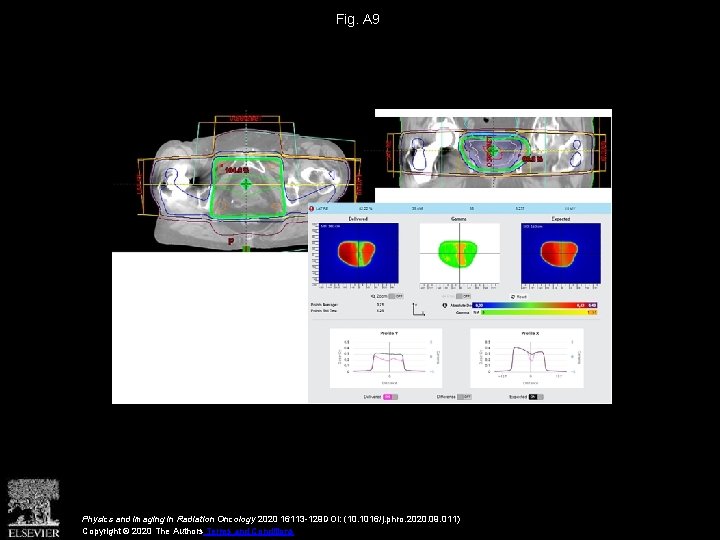Click the Gamma green-yellow color scale bar
Viewport: 720px width, 540px height.
tap(539, 312)
